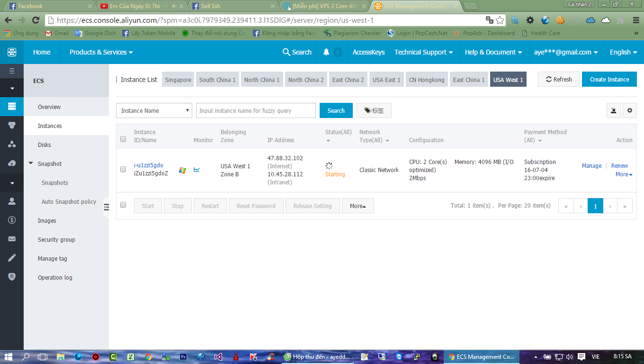Switch to Singapore region tab

(x=178, y=80)
